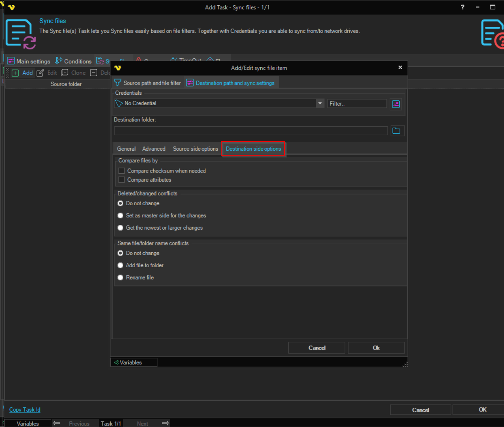Choose Get the newest or larger changes
Viewport: 504px width, 427px height.
click(x=121, y=228)
